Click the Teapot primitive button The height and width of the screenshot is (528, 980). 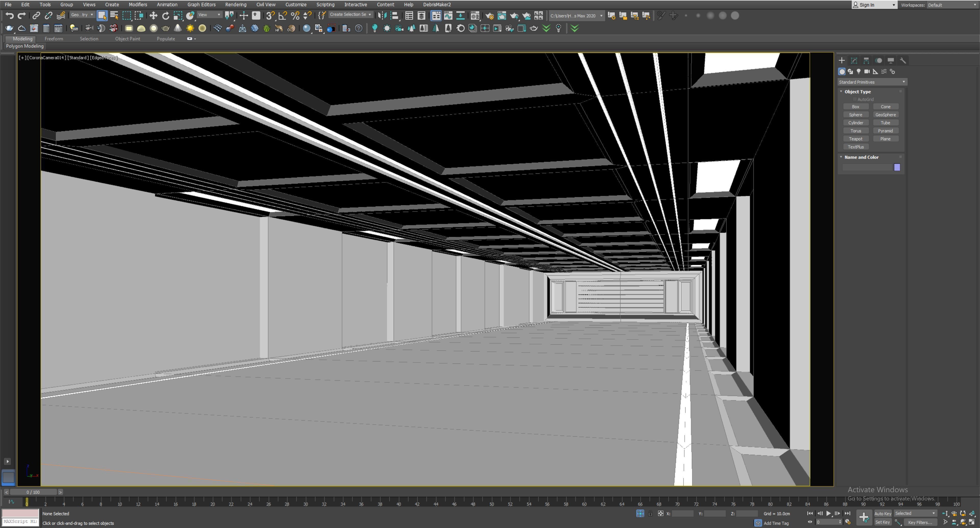coord(856,139)
